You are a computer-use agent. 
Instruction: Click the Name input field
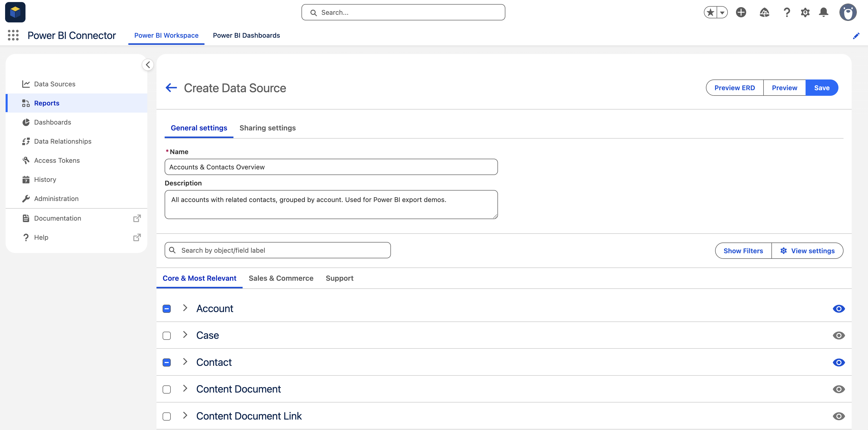(331, 167)
